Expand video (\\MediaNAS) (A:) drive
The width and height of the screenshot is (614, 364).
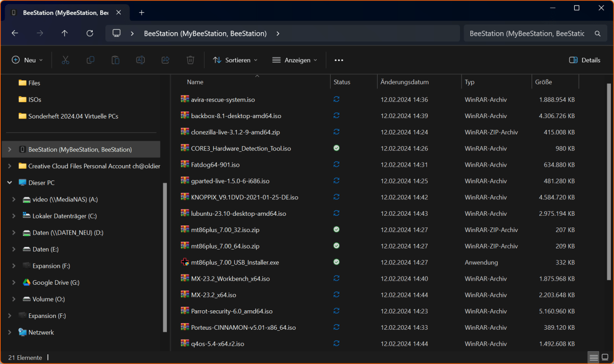pos(14,199)
